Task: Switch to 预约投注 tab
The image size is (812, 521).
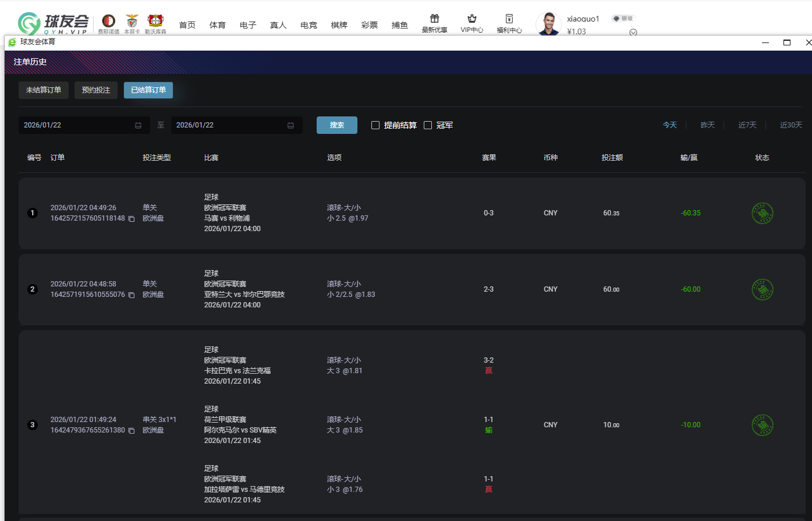Action: (x=96, y=90)
